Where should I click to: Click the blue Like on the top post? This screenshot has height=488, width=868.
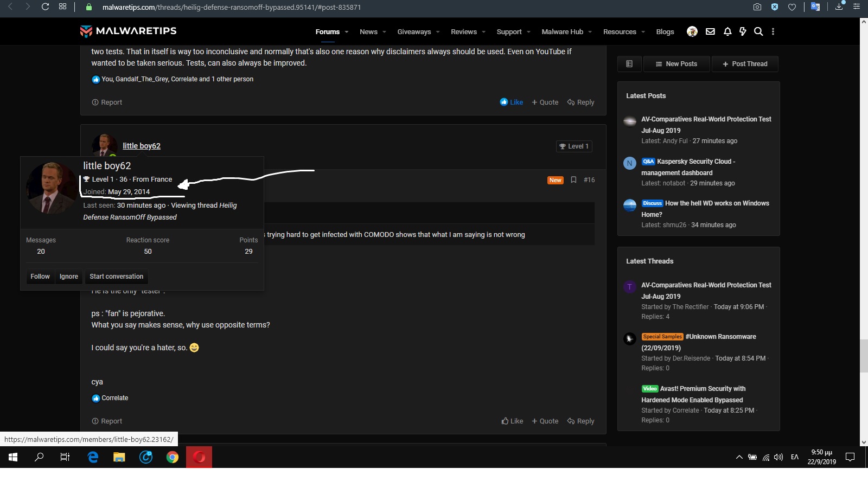coord(512,102)
